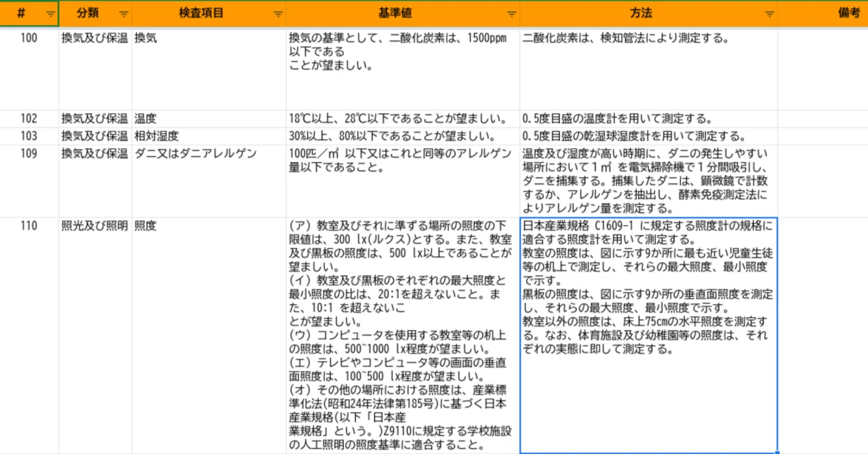Select the 換気 inspection item cell
The width and height of the screenshot is (868, 454).
click(x=209, y=68)
